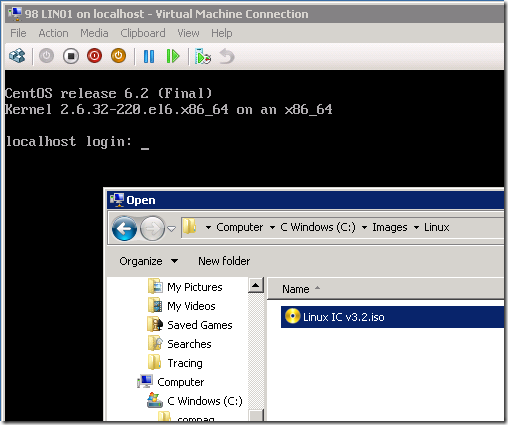Expand dropdown arrow before Computer breadcrumb

tap(208, 228)
